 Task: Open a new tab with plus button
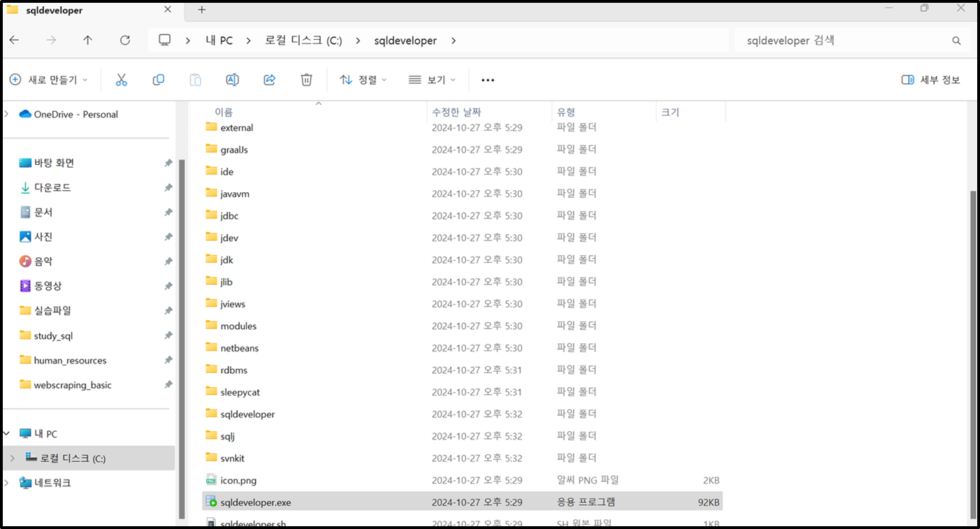[x=202, y=10]
